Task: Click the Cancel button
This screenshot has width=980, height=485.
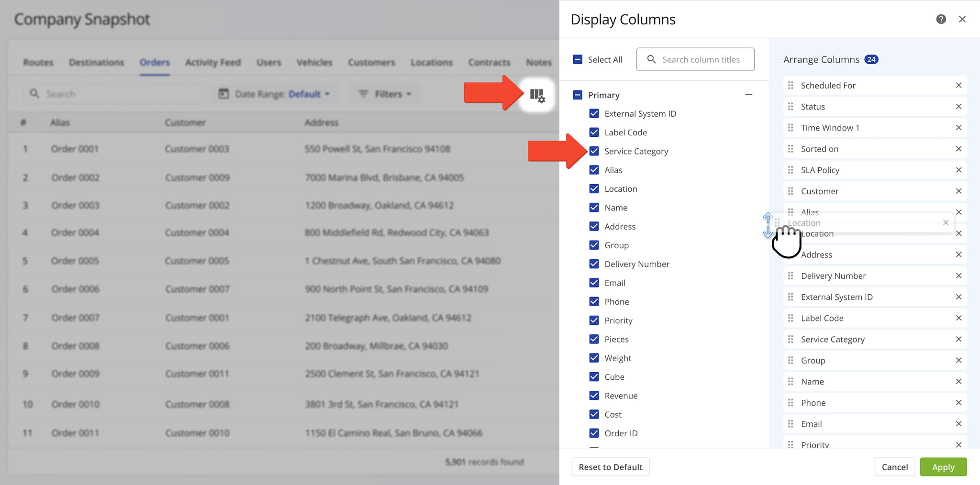Action: 895,467
